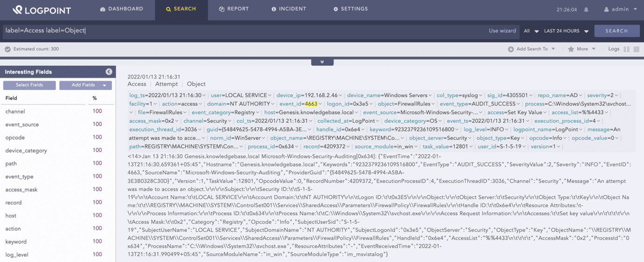Open the All repos dropdown
644x262 pixels.
(531, 31)
